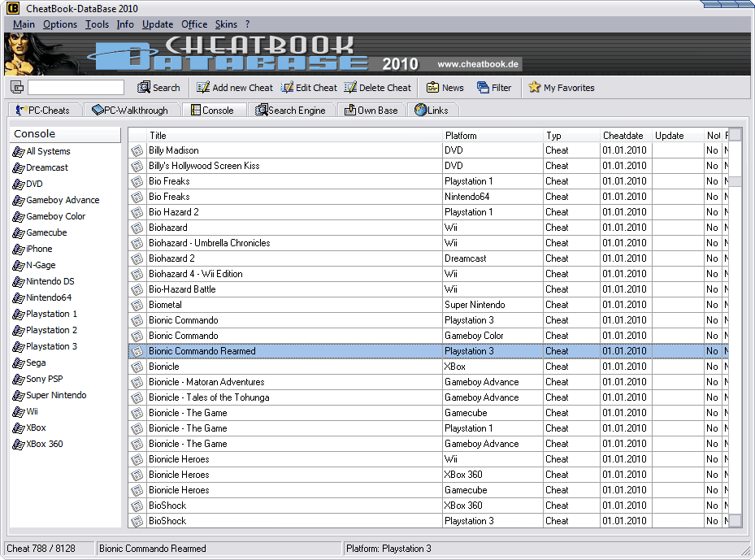Click the Search toolbar button
The height and width of the screenshot is (560, 755).
158,88
